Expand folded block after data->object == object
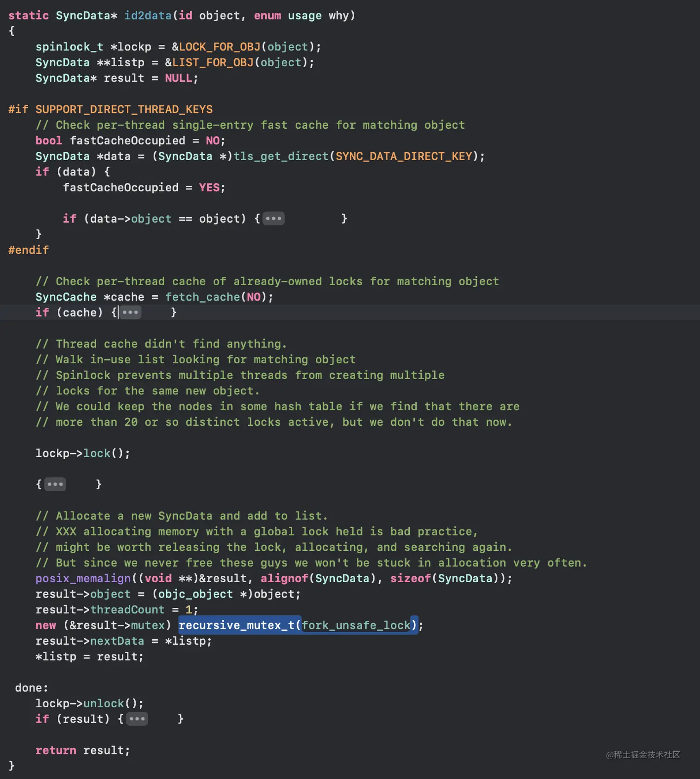The width and height of the screenshot is (700, 779). pyautogui.click(x=274, y=218)
